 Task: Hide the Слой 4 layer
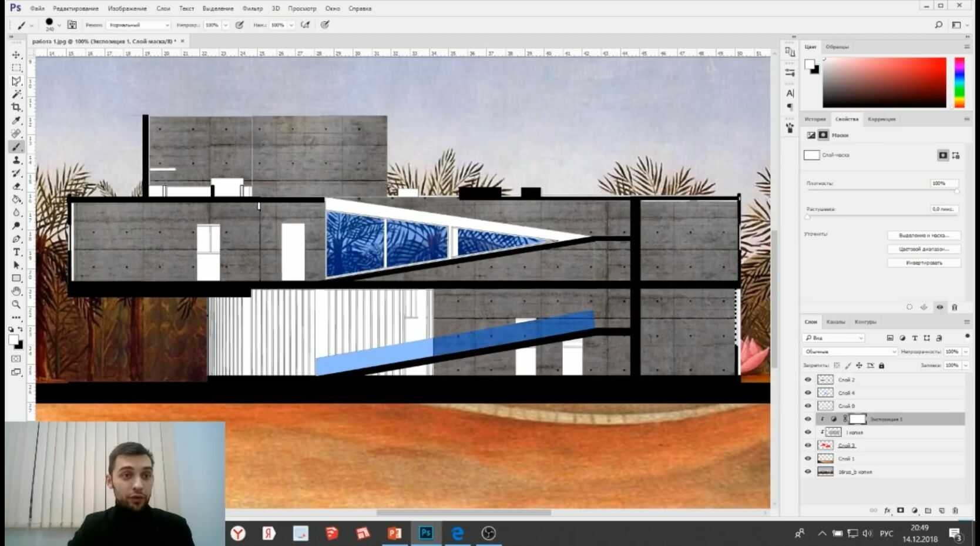click(x=808, y=393)
